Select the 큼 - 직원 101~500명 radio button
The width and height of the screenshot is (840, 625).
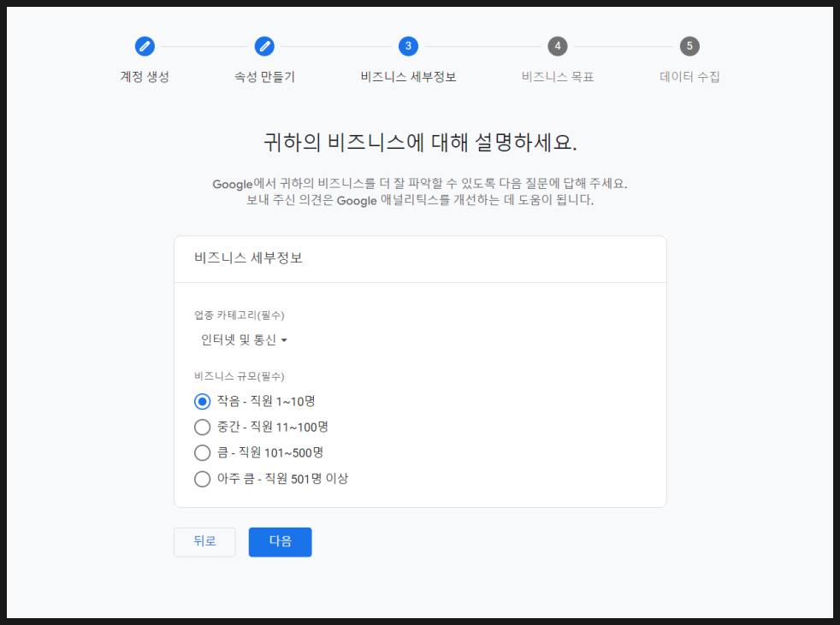(x=203, y=452)
